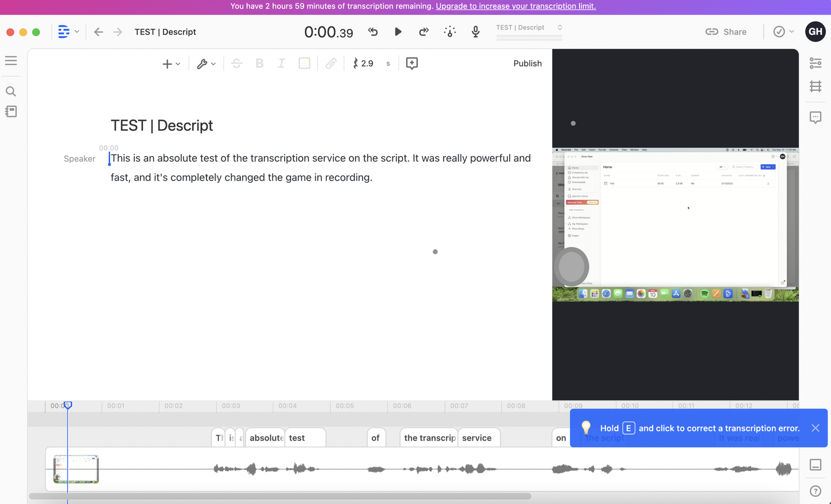Click the timeline playhead marker
Viewport: 831px width, 504px height.
click(68, 405)
